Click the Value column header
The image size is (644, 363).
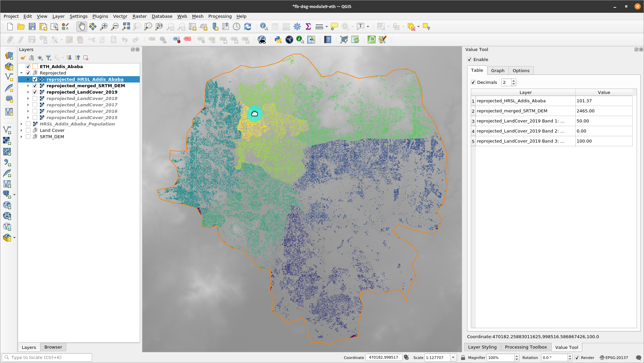[604, 92]
